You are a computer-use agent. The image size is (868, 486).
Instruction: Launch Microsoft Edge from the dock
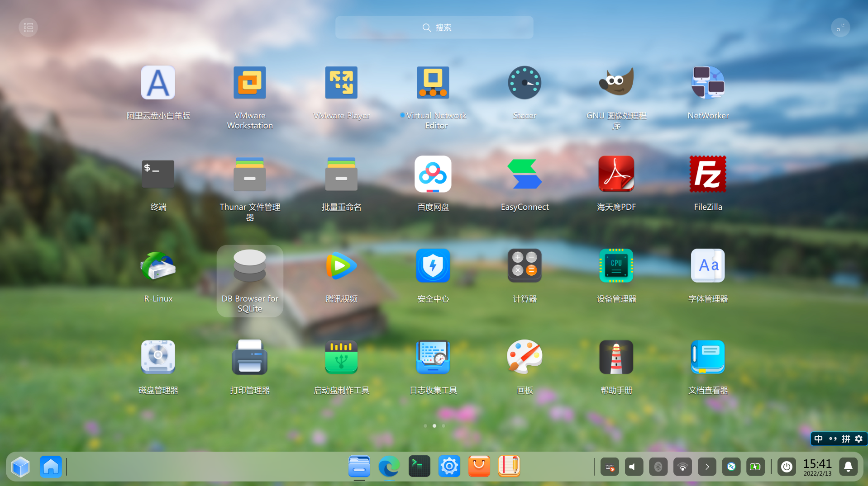tap(389, 467)
